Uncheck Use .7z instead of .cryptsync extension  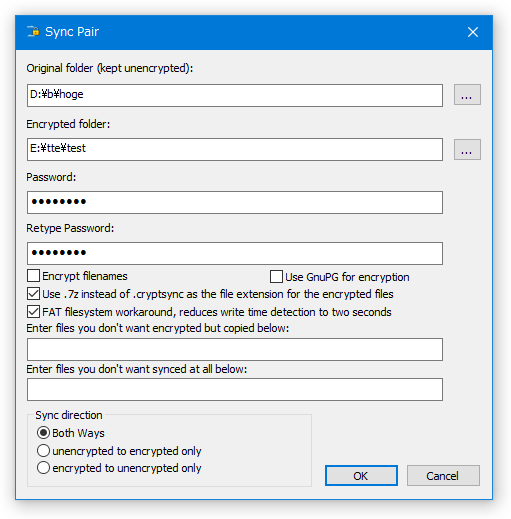pyautogui.click(x=33, y=294)
